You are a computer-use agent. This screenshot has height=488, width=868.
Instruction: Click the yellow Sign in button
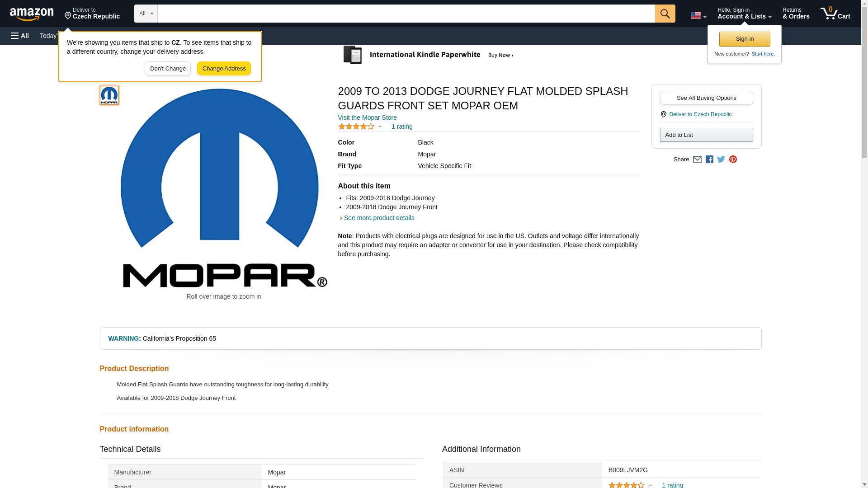tap(745, 39)
